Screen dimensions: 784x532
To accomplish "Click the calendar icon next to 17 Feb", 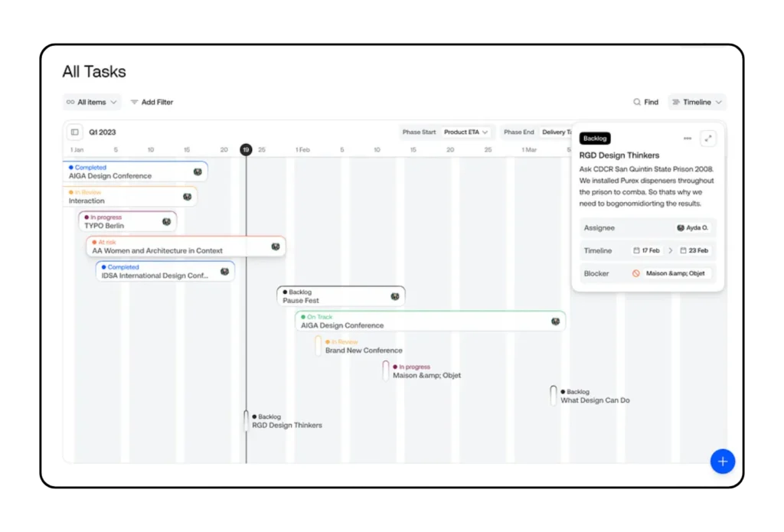I will click(636, 250).
